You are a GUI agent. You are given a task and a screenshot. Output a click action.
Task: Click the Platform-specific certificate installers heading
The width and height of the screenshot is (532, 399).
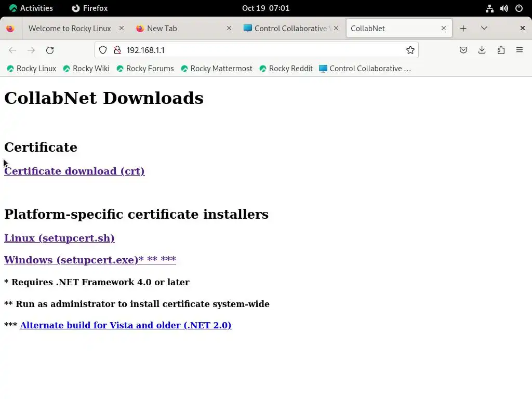[x=137, y=215]
